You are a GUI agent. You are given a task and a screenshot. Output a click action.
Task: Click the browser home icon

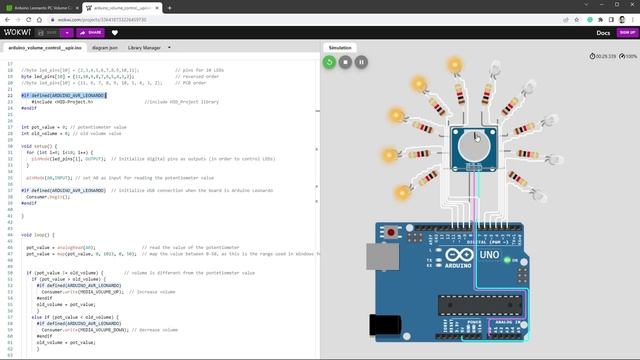click(x=39, y=20)
